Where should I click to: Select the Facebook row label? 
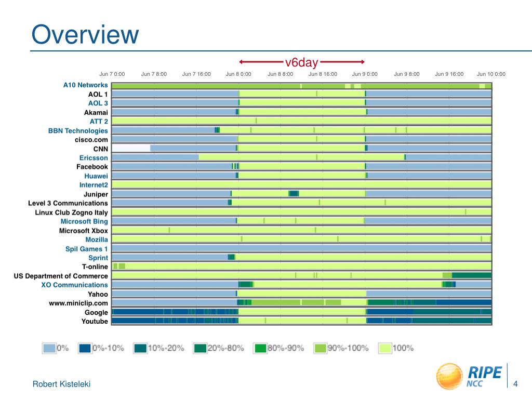pyautogui.click(x=92, y=167)
